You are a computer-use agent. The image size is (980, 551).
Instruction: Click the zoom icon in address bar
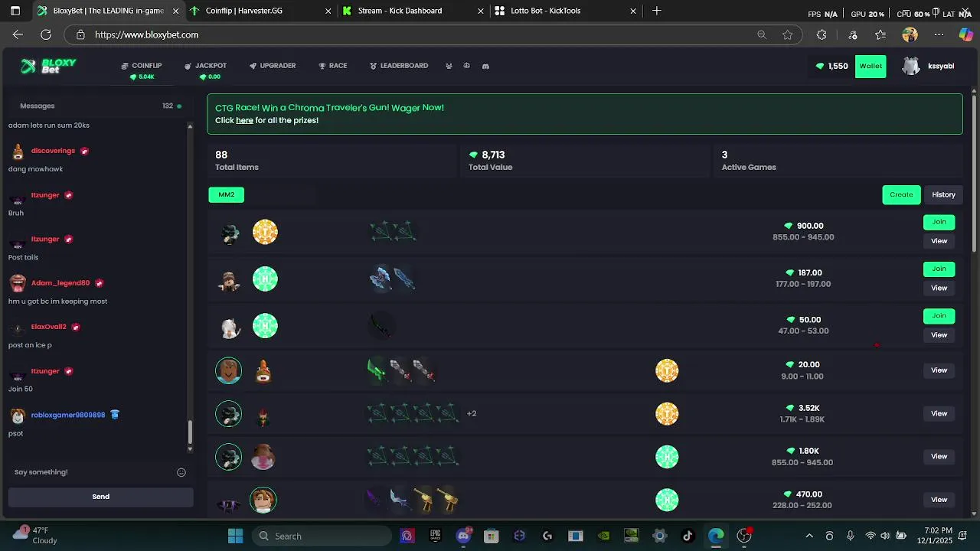coord(762,34)
